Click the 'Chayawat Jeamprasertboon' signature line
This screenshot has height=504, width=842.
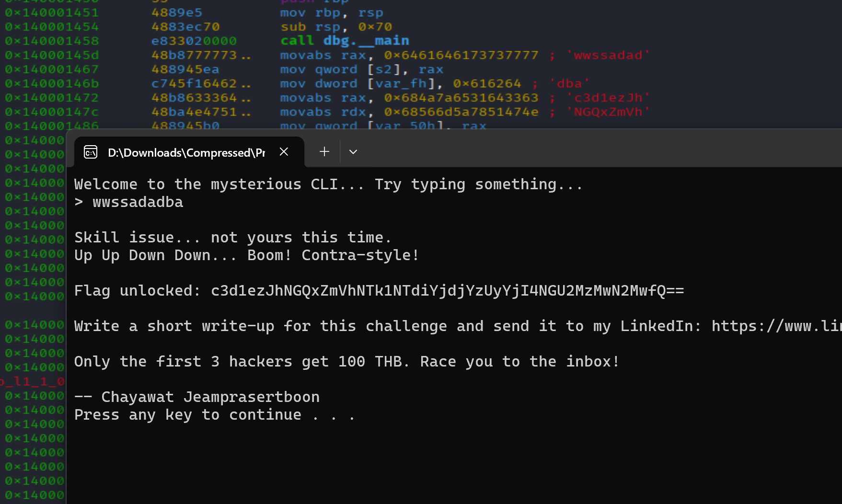tap(197, 397)
